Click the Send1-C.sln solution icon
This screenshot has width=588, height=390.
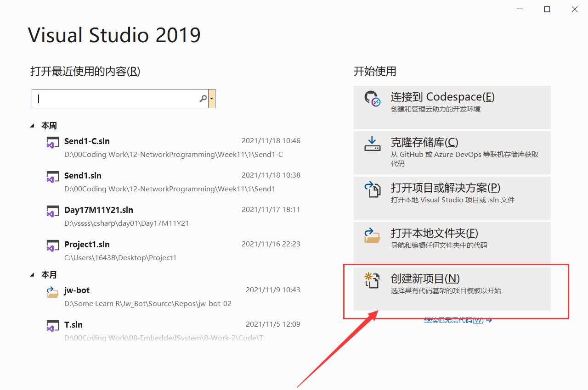click(52, 142)
